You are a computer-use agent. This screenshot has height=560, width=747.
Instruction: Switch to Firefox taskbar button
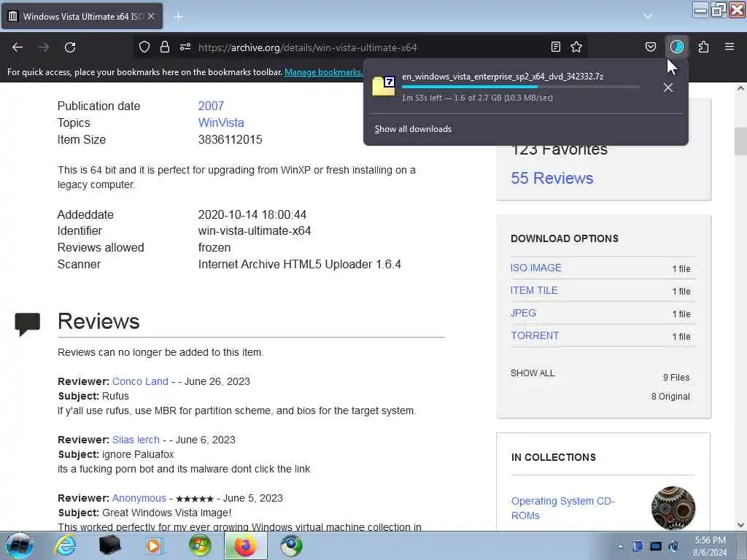245,545
